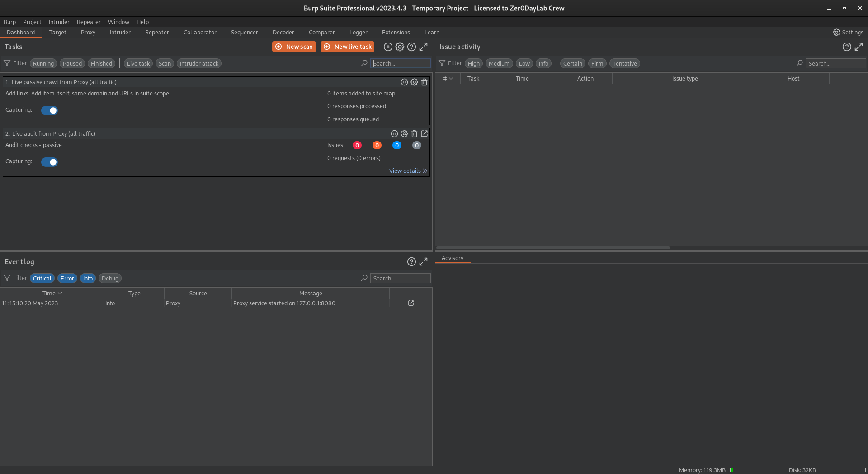Start a New scan
This screenshot has width=868, height=474.
click(294, 47)
